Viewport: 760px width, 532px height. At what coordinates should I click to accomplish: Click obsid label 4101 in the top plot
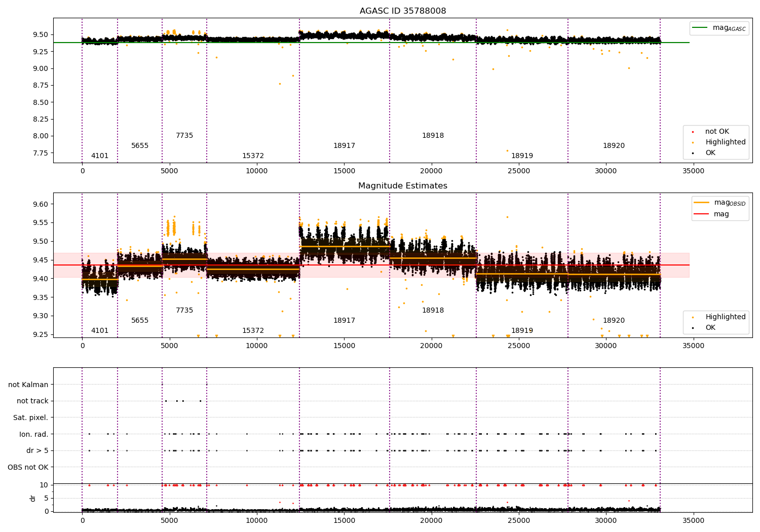[100, 156]
